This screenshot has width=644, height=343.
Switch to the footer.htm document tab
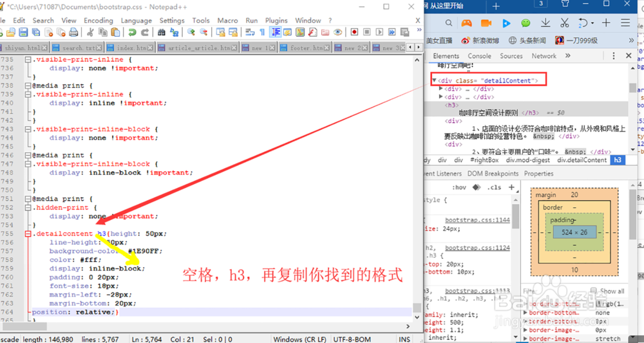tap(305, 48)
